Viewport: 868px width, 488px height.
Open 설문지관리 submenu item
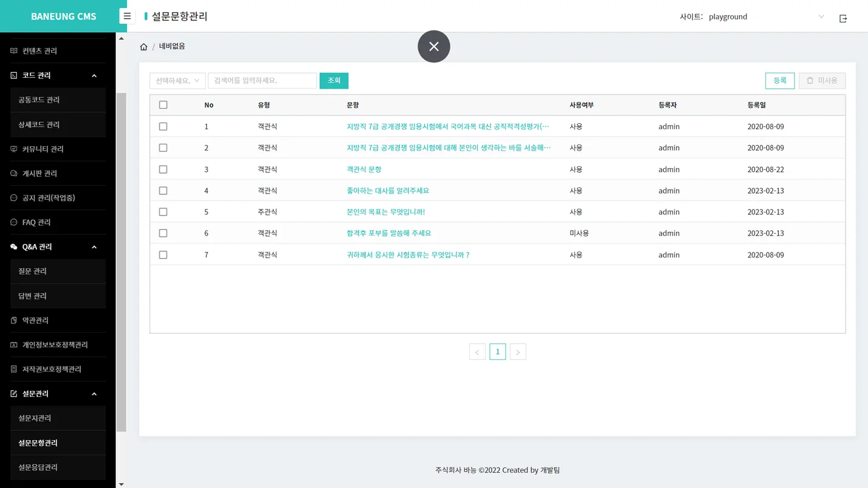coord(58,418)
